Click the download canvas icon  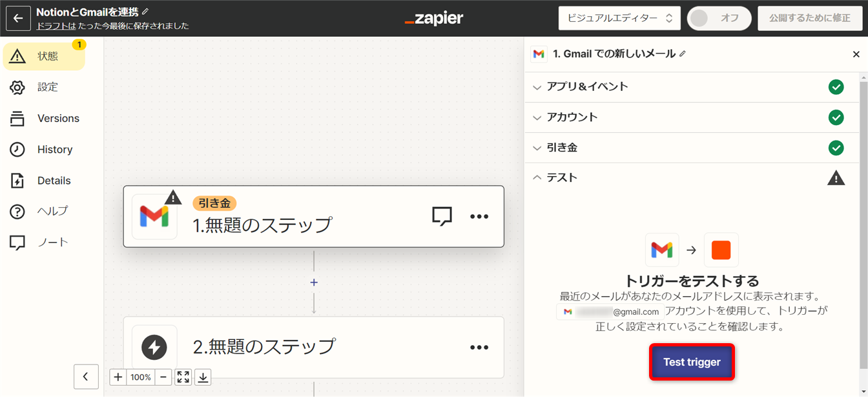(203, 377)
